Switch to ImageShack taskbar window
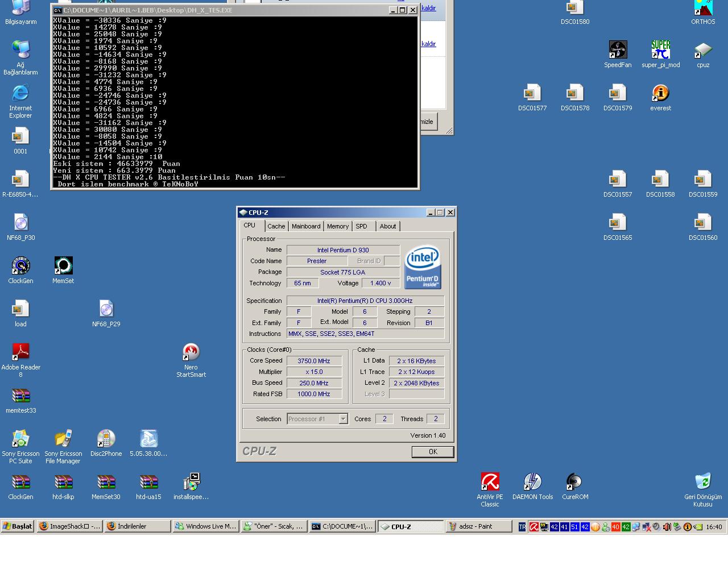The width and height of the screenshot is (728, 582). click(x=69, y=526)
